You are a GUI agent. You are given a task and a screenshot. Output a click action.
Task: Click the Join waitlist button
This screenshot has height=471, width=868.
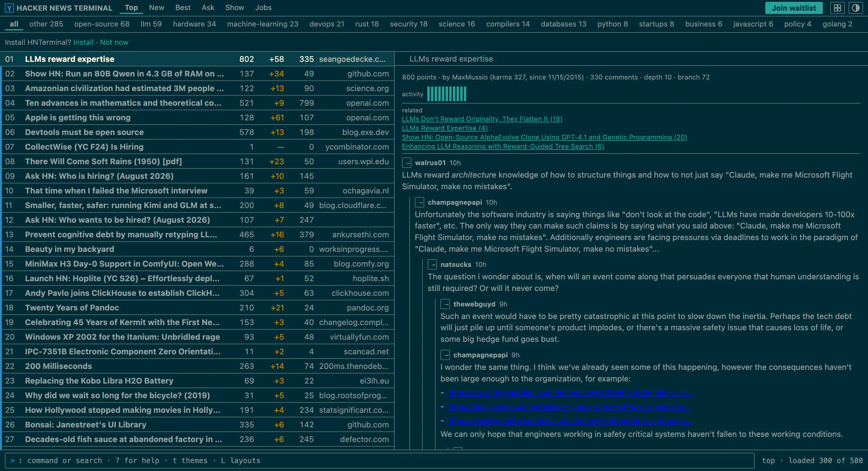coord(794,8)
